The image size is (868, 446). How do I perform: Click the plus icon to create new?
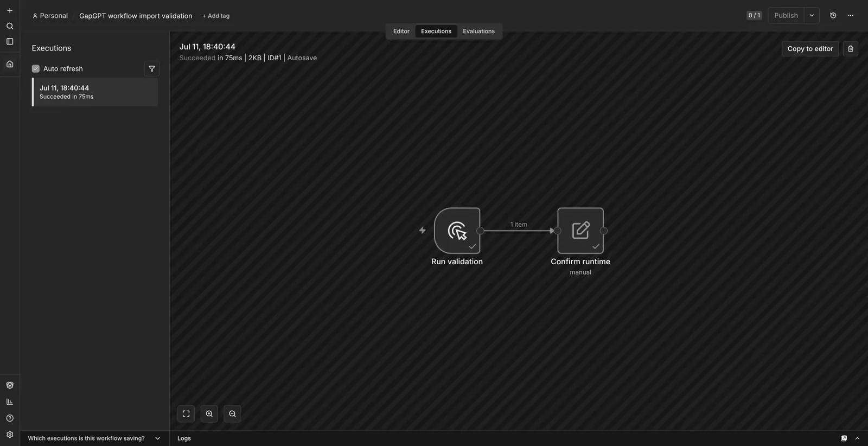(x=10, y=10)
